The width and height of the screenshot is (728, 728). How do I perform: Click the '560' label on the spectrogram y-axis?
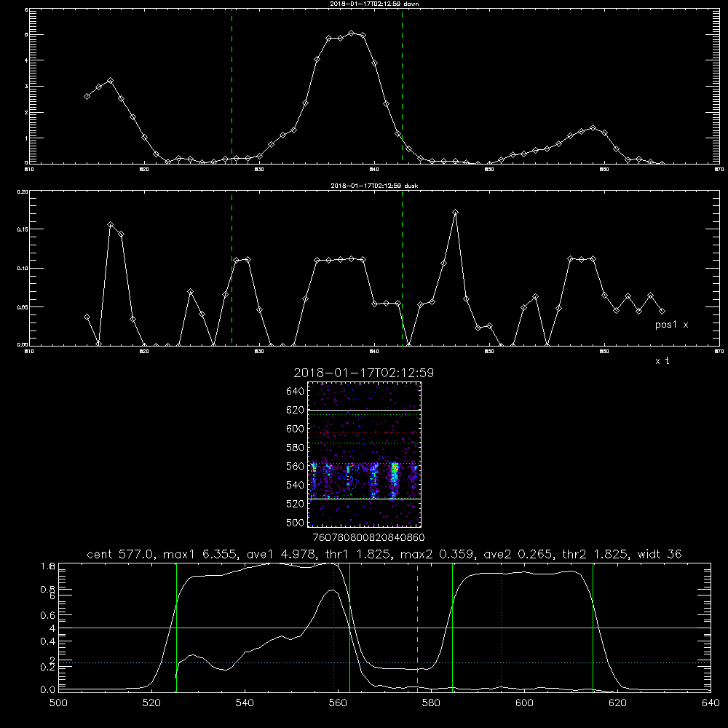click(295, 466)
